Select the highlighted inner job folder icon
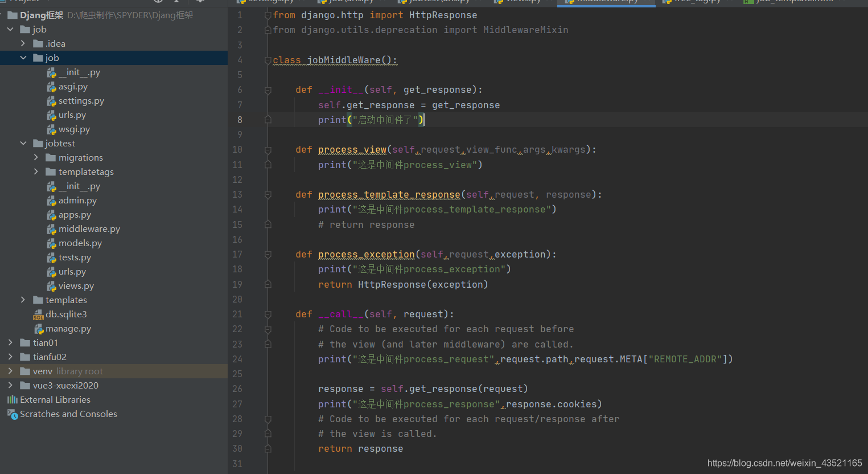This screenshot has width=868, height=474. [x=38, y=58]
